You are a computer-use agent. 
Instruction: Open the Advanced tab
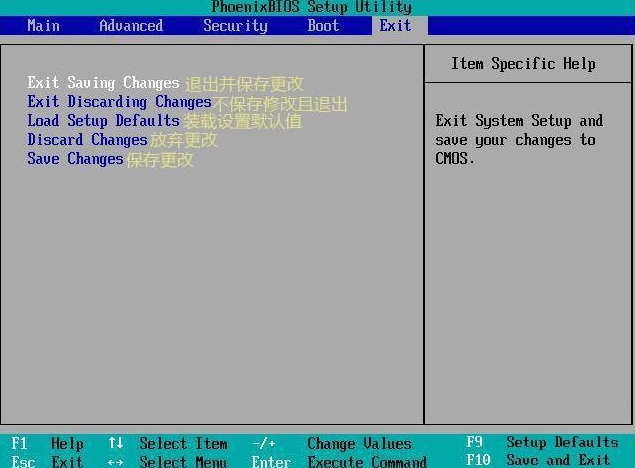[130, 26]
